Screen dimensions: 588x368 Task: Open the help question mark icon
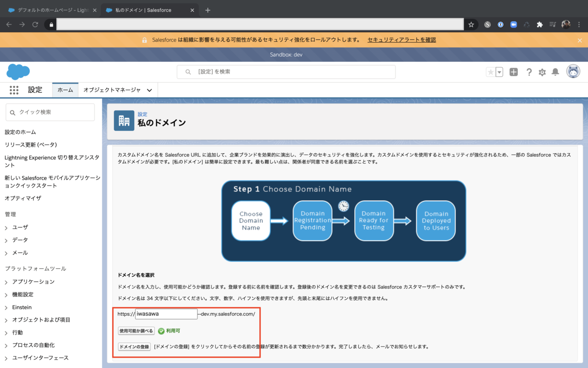pos(529,72)
